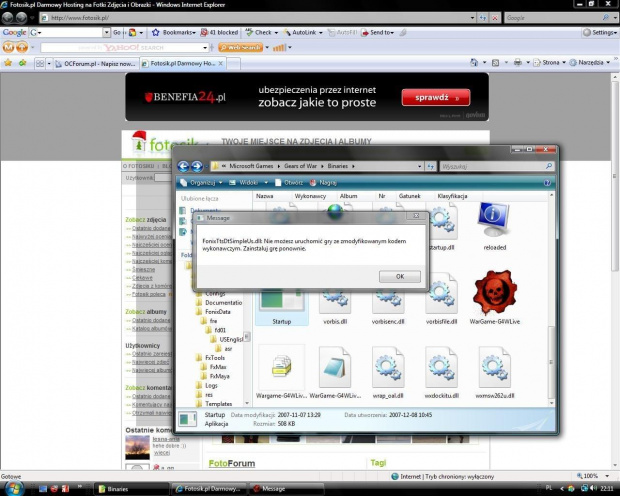Switch to Binaries taskbar button

132,489
